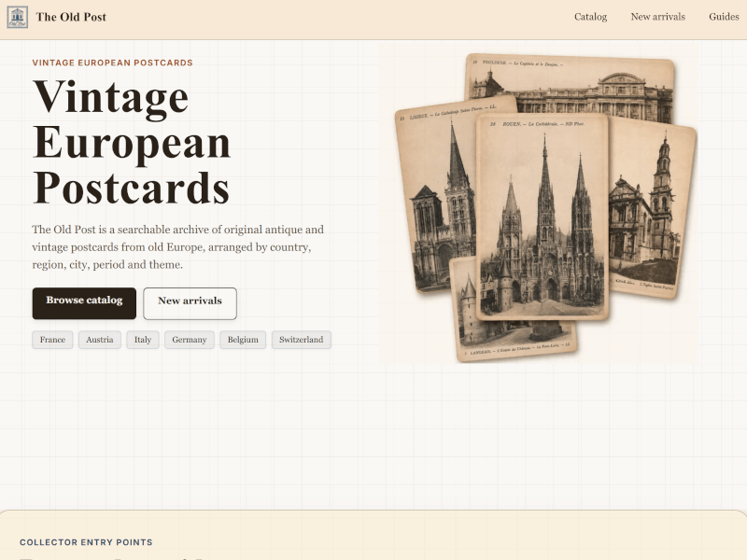Choose the Switzerland country tag
Viewport: 747px width, 560px height.
click(301, 340)
